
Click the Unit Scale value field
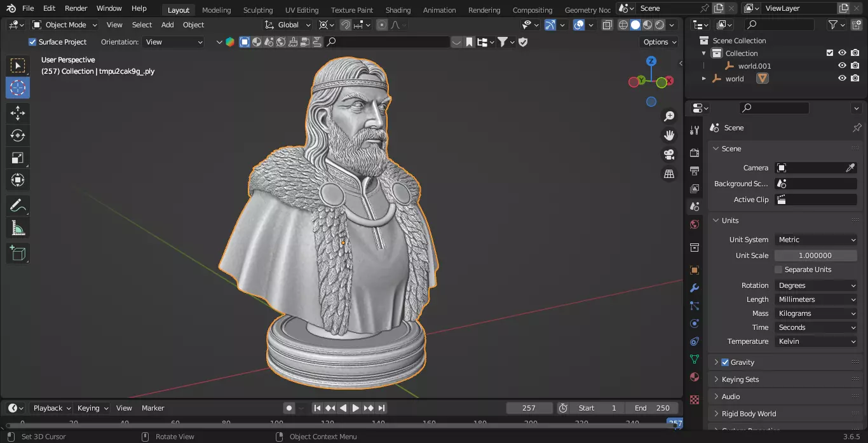(x=817, y=256)
